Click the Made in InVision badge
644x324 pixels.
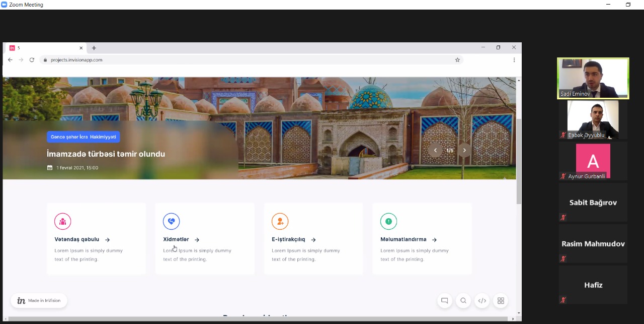pos(39,301)
